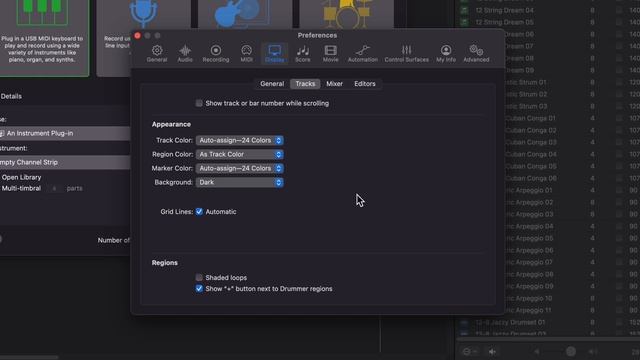Select loop Cuban Conga 02
The width and height of the screenshot is (640, 360).
(531, 130)
